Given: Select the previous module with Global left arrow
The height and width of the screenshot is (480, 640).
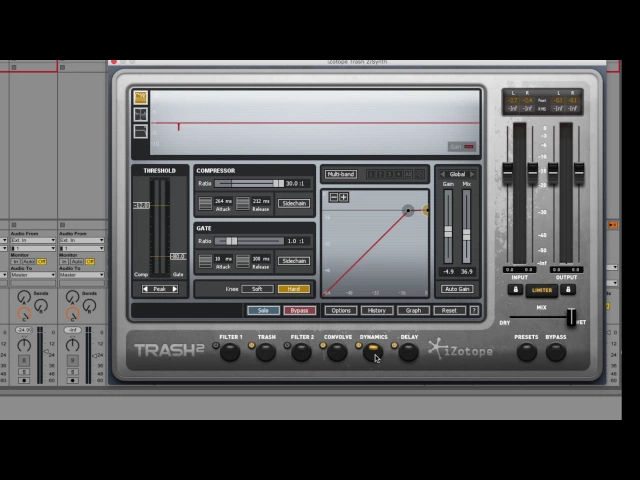Looking at the screenshot, I should (x=442, y=174).
